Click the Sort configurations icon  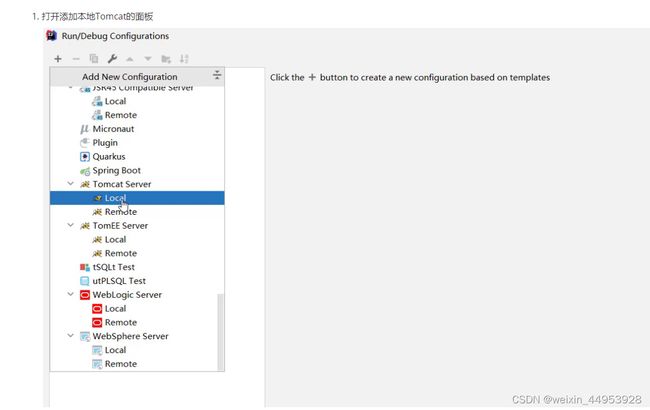(184, 59)
